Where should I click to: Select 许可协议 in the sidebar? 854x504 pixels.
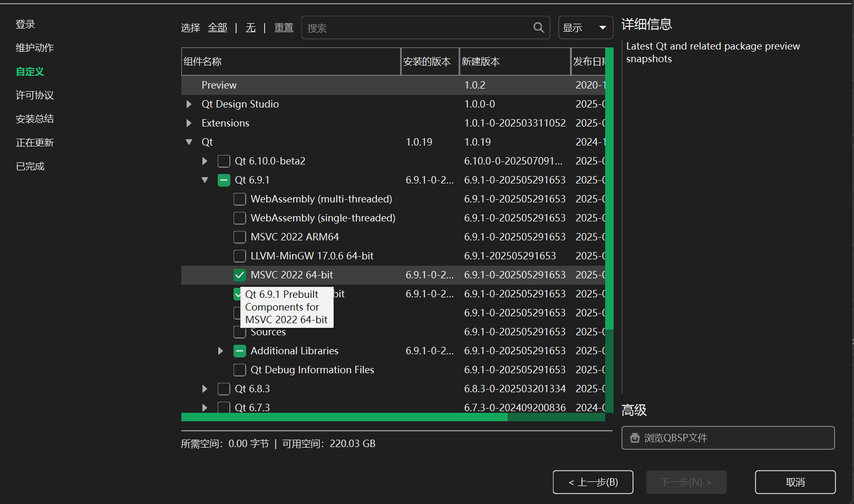(x=34, y=95)
